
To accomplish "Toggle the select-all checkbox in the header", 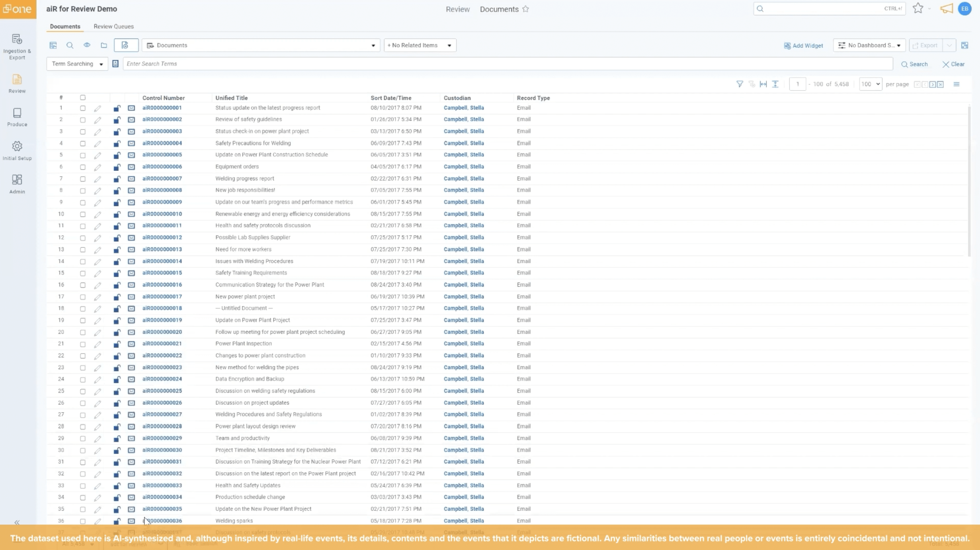I will 83,98.
